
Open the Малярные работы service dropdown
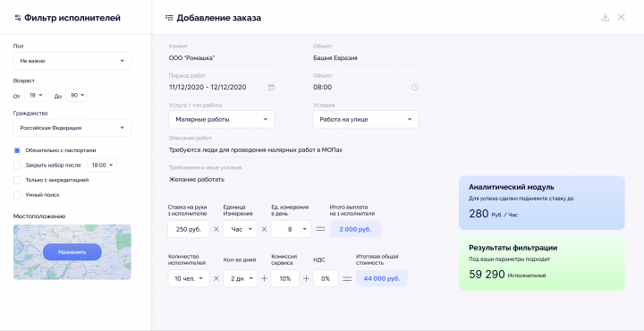click(222, 120)
